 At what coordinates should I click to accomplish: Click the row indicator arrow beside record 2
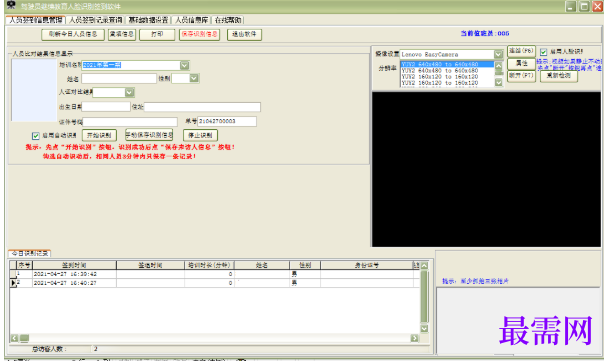pyautogui.click(x=14, y=283)
